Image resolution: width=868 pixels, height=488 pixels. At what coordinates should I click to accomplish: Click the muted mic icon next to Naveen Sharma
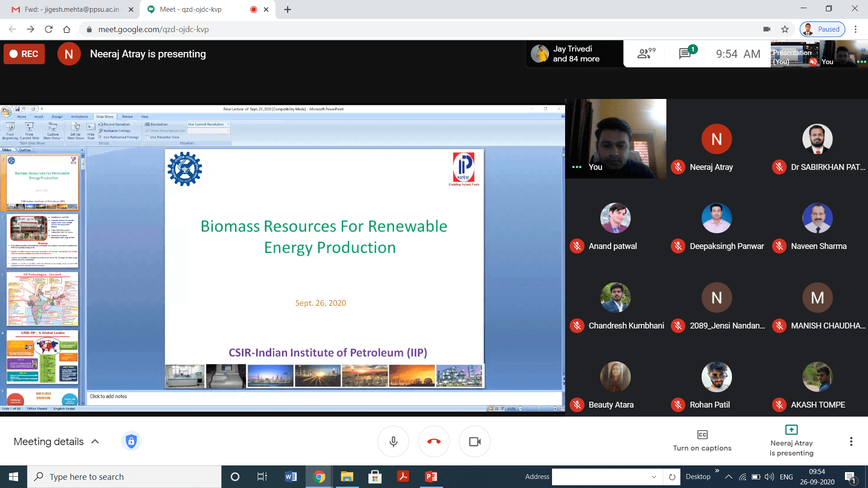tap(779, 246)
